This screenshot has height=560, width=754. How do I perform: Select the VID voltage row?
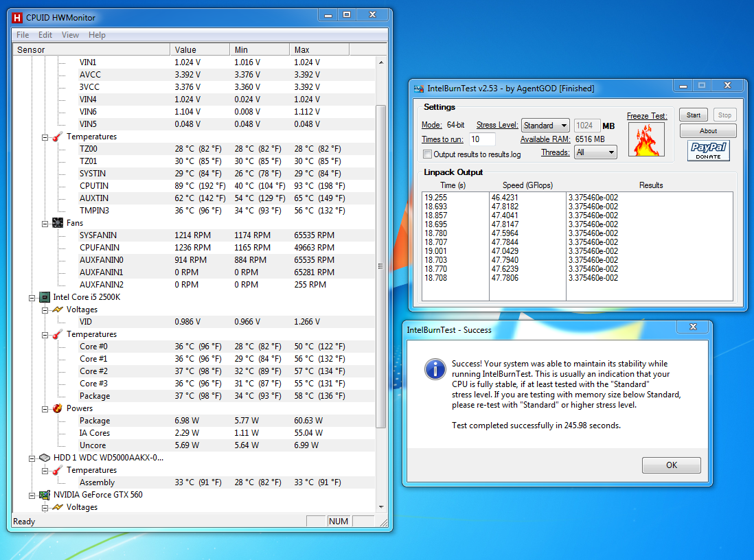[x=226, y=322]
